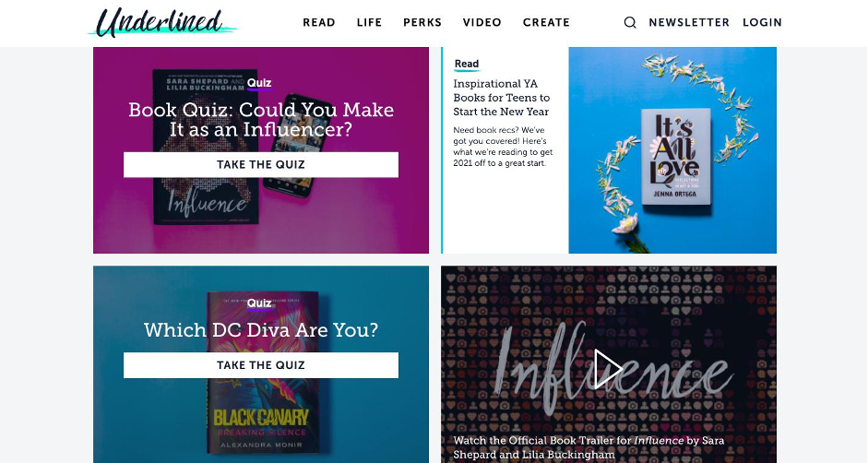The width and height of the screenshot is (868, 463).
Task: Click the LOGIN link
Action: [762, 23]
